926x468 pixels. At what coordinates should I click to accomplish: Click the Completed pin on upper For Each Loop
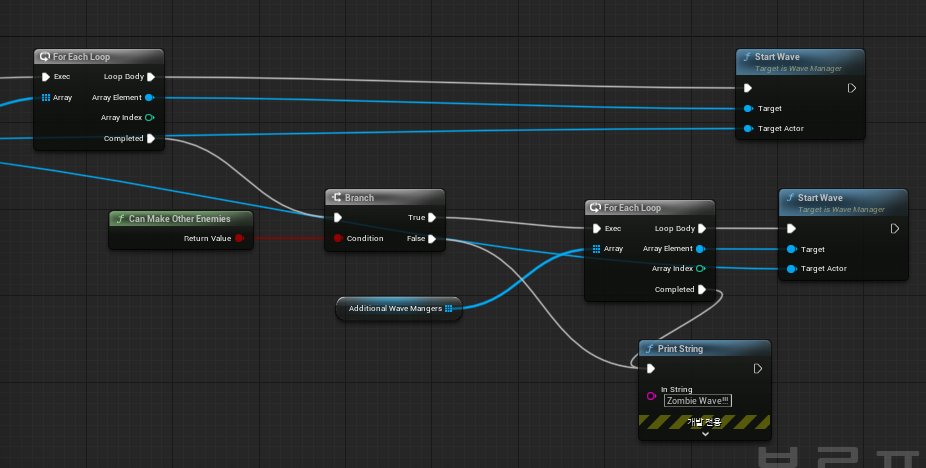[x=151, y=138]
